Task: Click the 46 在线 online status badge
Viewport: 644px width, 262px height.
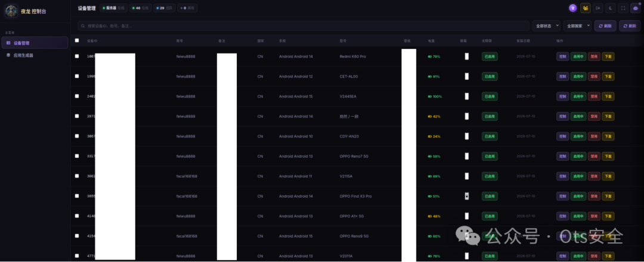Action: click(x=140, y=8)
